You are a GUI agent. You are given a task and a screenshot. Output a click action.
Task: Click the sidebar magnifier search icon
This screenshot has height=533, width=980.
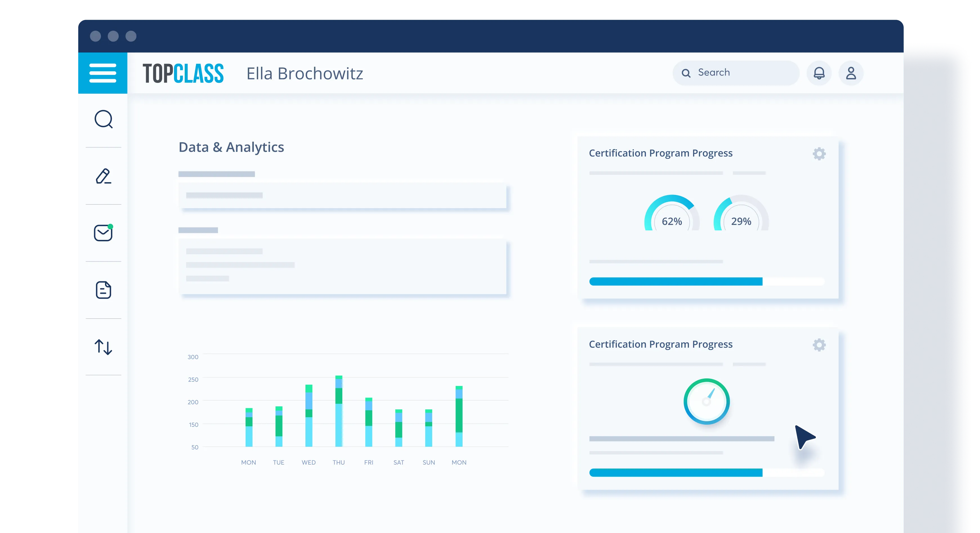click(x=104, y=119)
